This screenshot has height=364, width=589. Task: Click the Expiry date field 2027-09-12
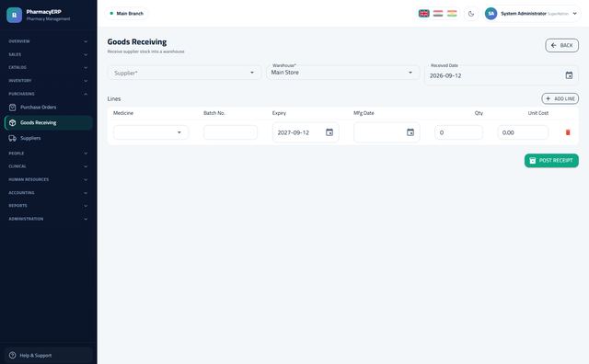coord(306,132)
